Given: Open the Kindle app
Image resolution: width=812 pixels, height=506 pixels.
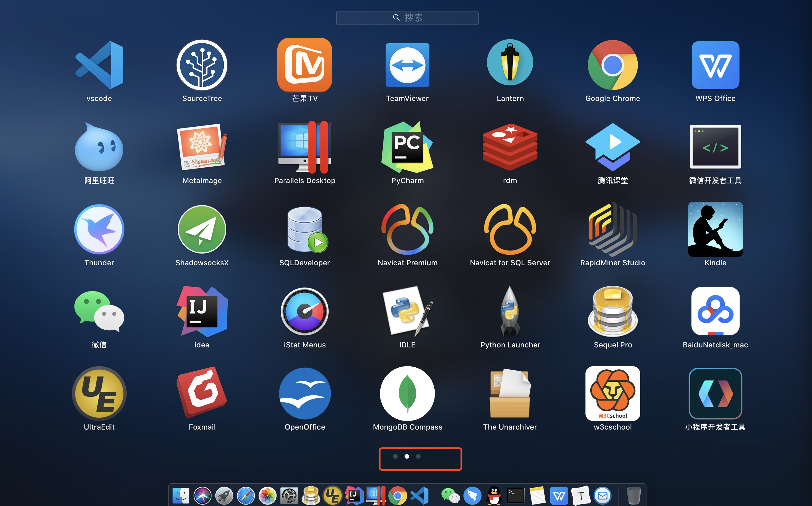Looking at the screenshot, I should [x=715, y=230].
